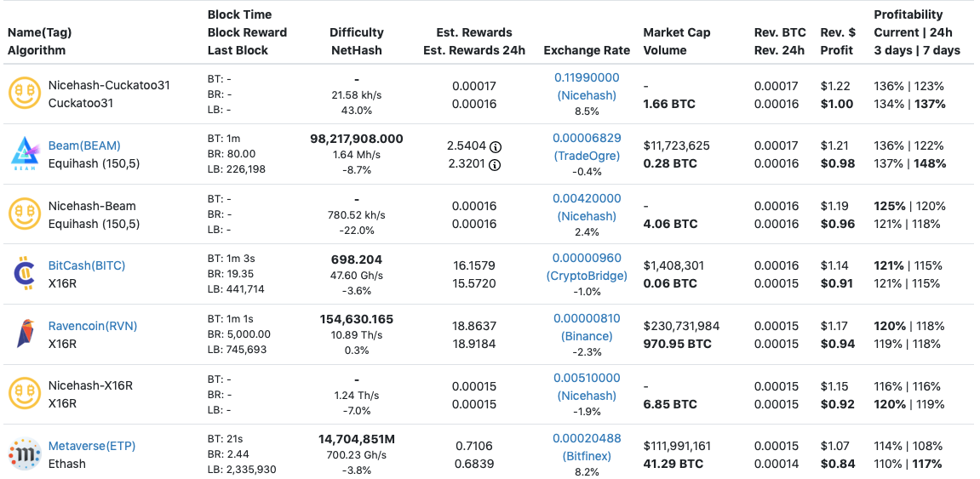Follow the TradeOgre exchange link
This screenshot has width=980, height=479.
(x=587, y=156)
